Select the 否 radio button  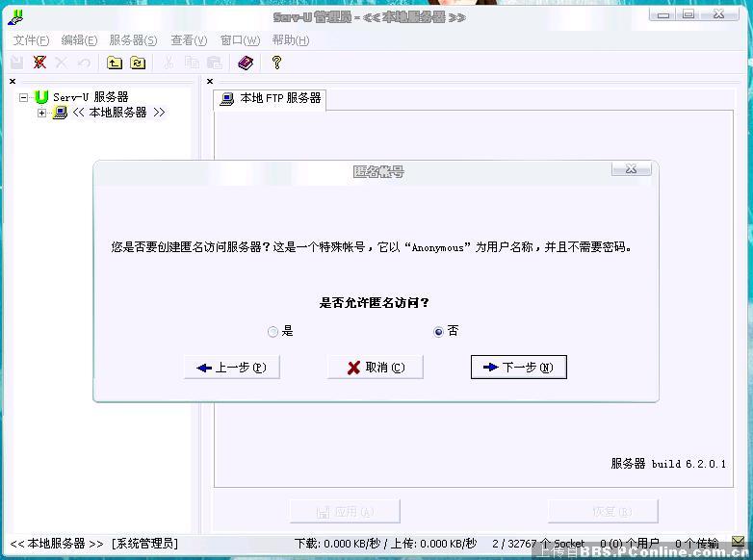[x=439, y=332]
